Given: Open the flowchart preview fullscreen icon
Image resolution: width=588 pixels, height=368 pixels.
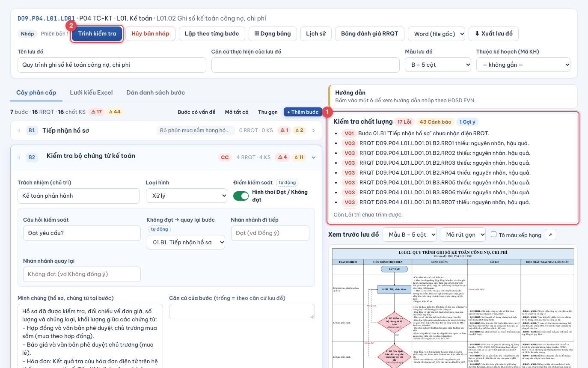Looking at the screenshot, I should tap(551, 234).
